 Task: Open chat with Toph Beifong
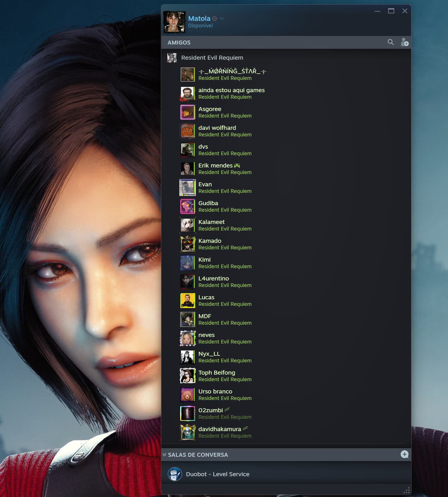(x=286, y=376)
